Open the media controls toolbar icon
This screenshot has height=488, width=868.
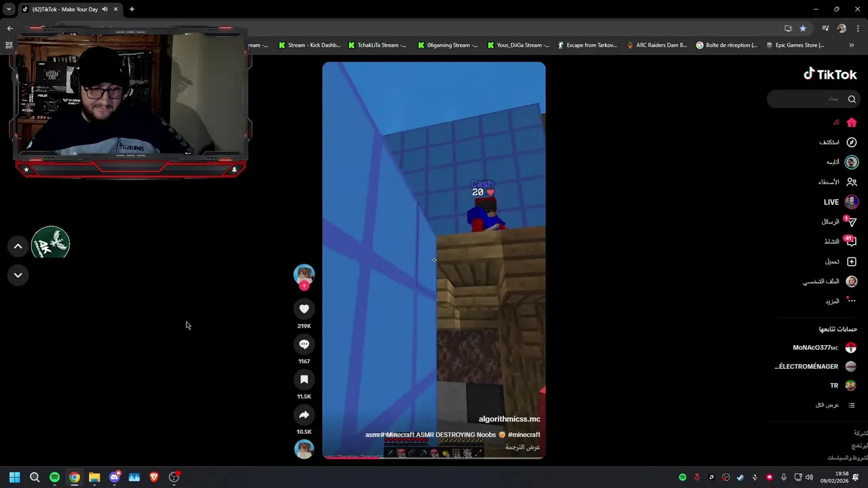tap(825, 28)
